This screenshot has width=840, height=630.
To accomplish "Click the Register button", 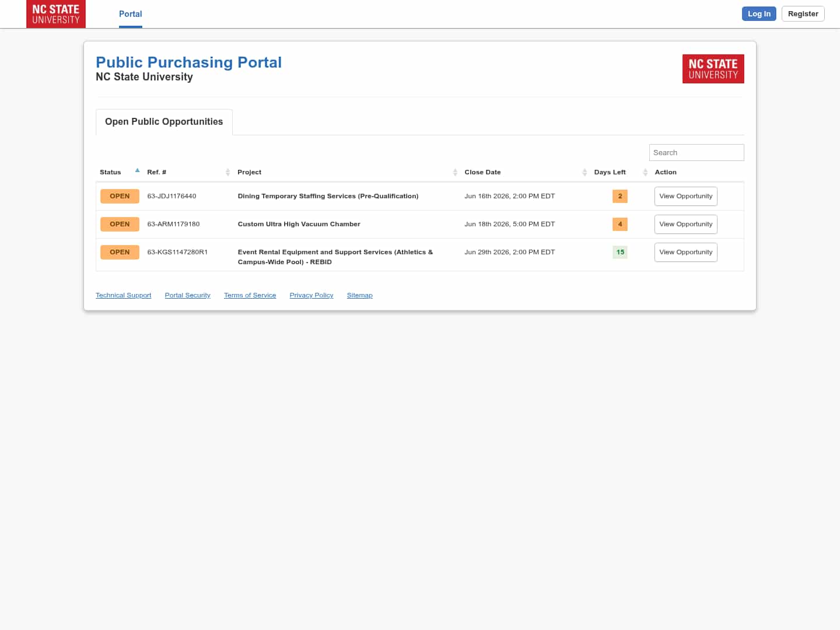I will (803, 14).
